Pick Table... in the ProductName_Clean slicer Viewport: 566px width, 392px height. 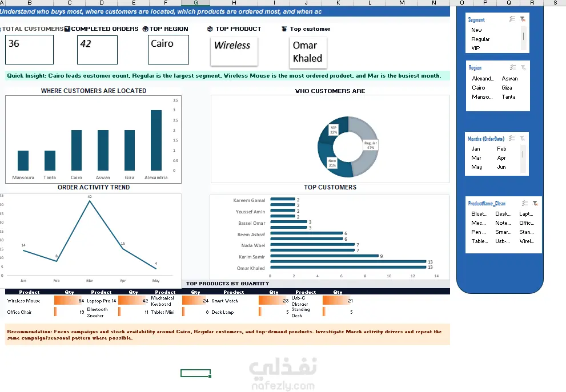point(480,241)
